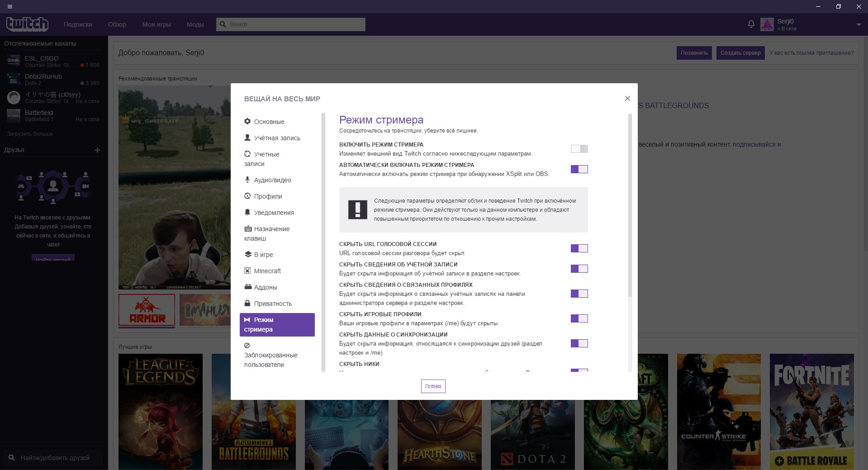
Task: Toggle Скрыть данные о синхронизации switch
Action: [x=579, y=343]
